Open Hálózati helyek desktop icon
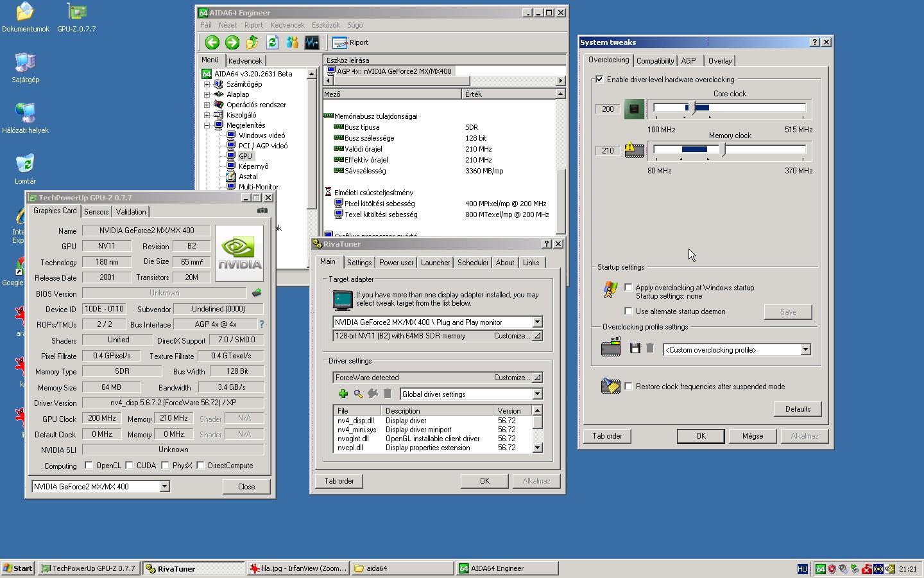 coord(25,118)
